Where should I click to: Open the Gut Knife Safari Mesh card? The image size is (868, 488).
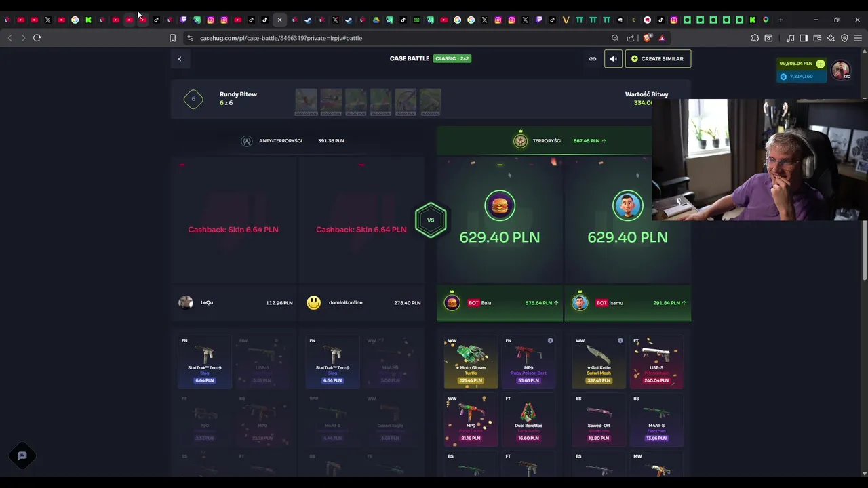(599, 362)
